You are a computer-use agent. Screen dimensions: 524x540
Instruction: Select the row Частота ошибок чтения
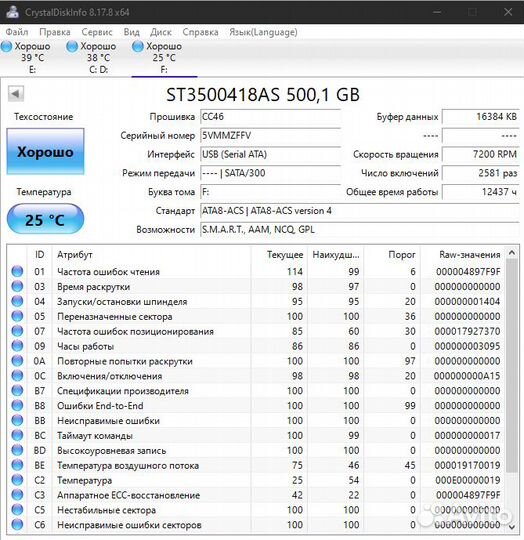[x=256, y=271]
